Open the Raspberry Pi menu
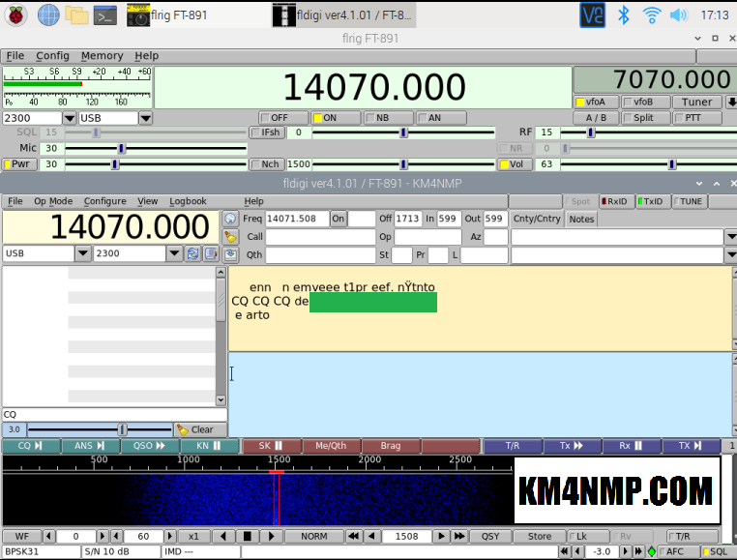This screenshot has height=560, width=737. coord(17,15)
